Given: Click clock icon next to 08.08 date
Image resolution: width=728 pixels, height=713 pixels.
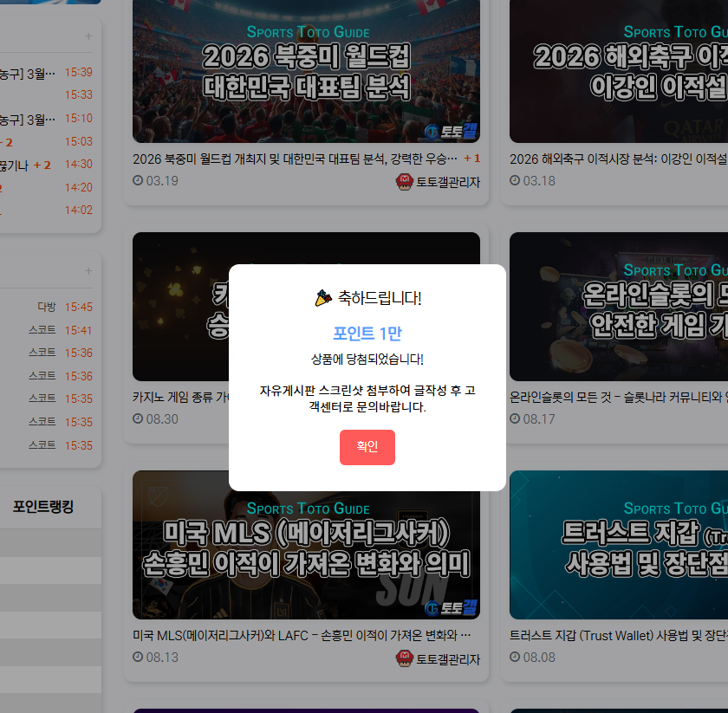Looking at the screenshot, I should [x=515, y=657].
